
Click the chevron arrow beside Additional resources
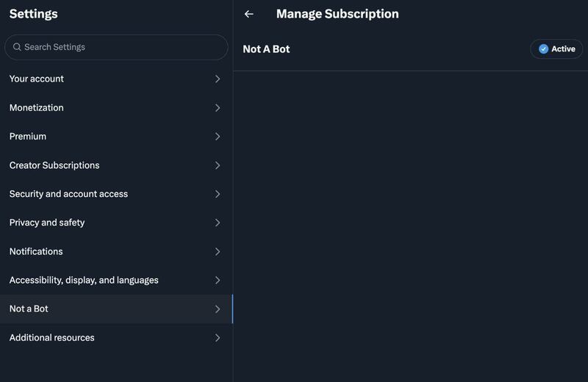(x=218, y=338)
